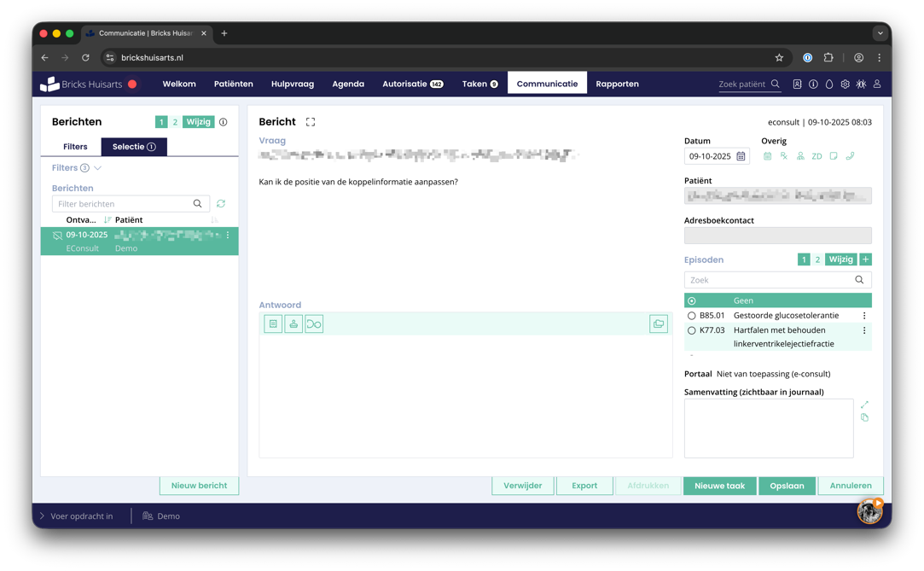
Task: Click the Rx prescription icon under Overig
Action: click(783, 156)
